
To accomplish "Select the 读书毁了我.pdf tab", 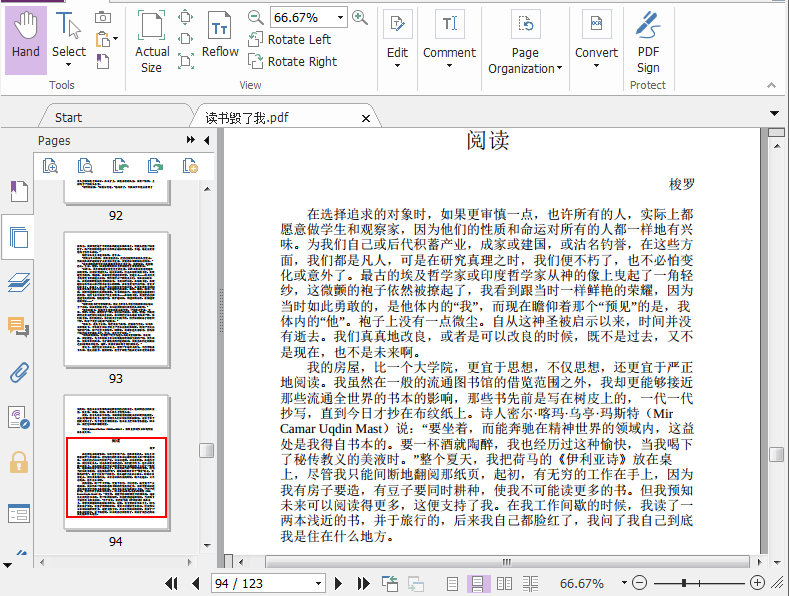I will click(247, 118).
